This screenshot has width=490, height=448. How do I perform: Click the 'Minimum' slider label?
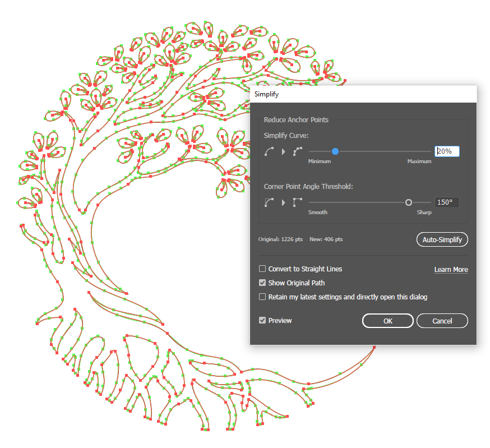coord(320,161)
